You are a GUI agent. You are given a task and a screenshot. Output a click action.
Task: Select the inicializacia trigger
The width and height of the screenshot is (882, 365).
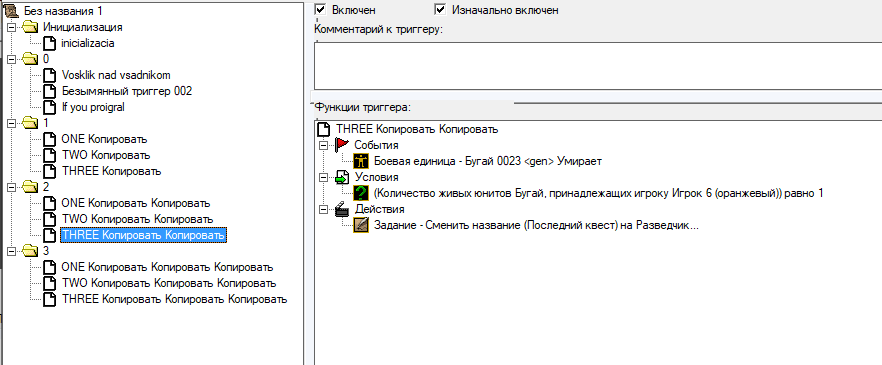point(87,43)
